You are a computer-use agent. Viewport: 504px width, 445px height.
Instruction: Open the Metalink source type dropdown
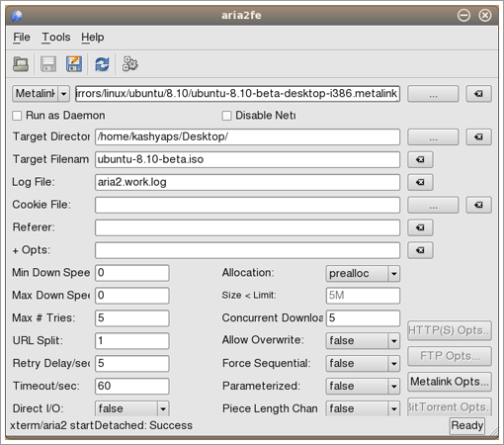click(41, 94)
